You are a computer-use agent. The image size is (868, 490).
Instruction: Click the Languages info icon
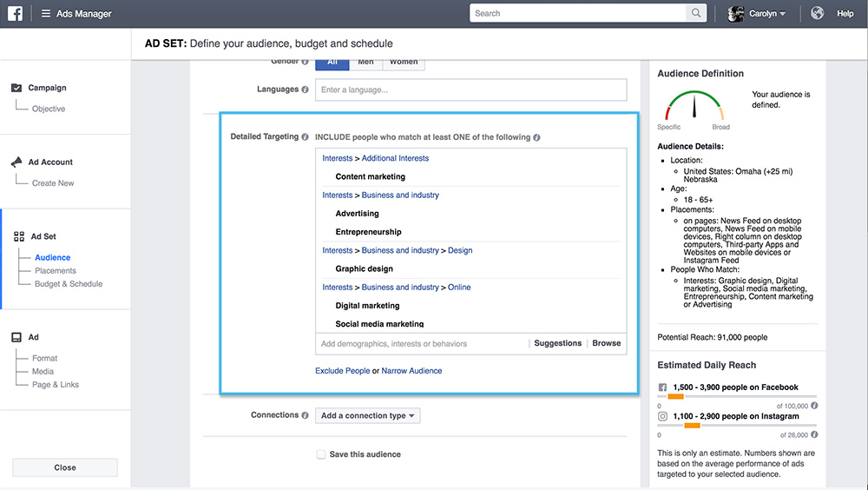[305, 89]
